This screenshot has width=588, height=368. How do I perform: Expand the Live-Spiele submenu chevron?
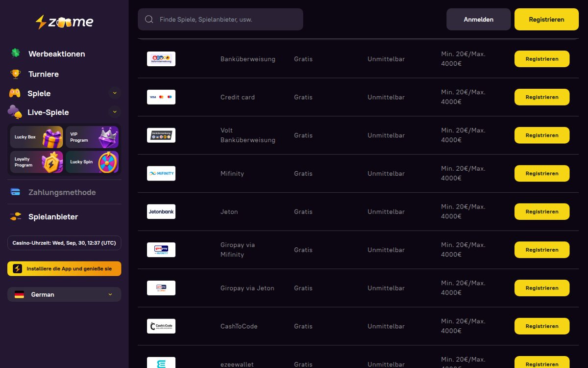tap(115, 112)
